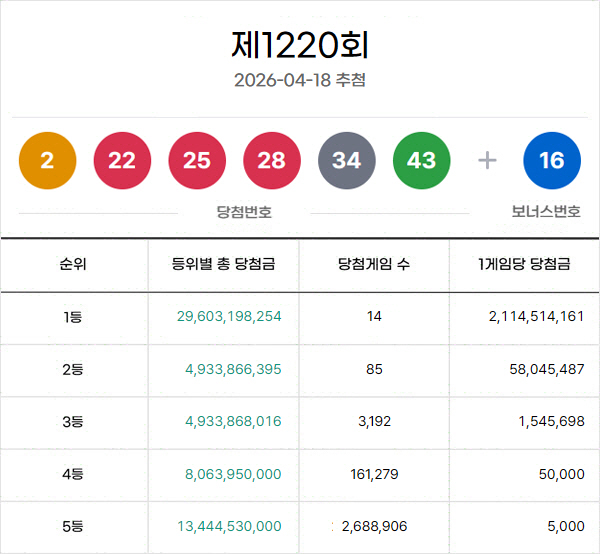This screenshot has height=554, width=600.
Task: Open the 4등 total prize 8,063,950,000
Action: point(233,474)
